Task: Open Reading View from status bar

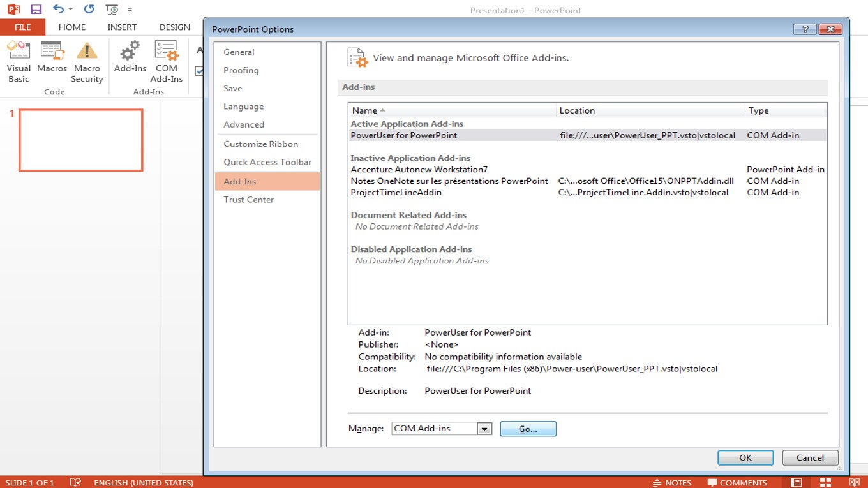Action: pos(854,482)
